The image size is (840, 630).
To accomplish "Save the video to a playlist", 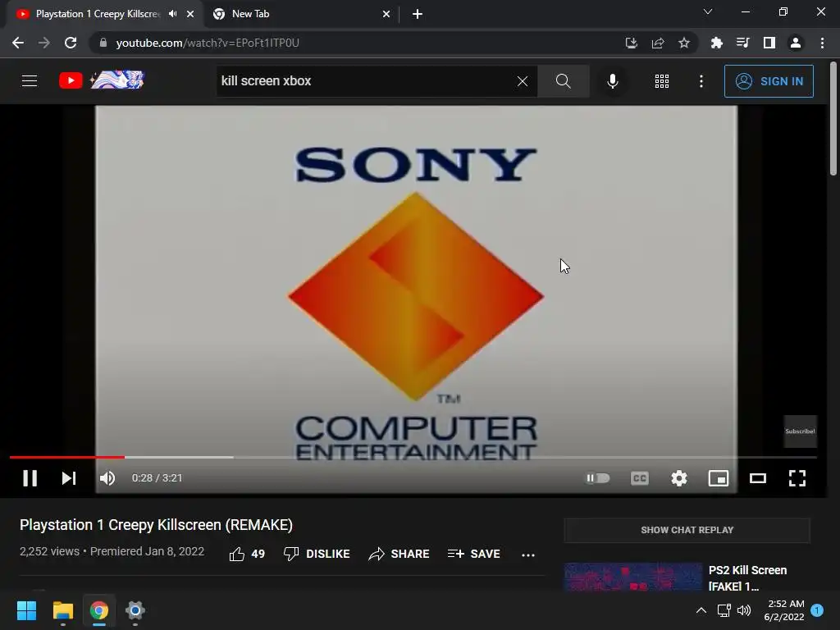I will coord(473,554).
